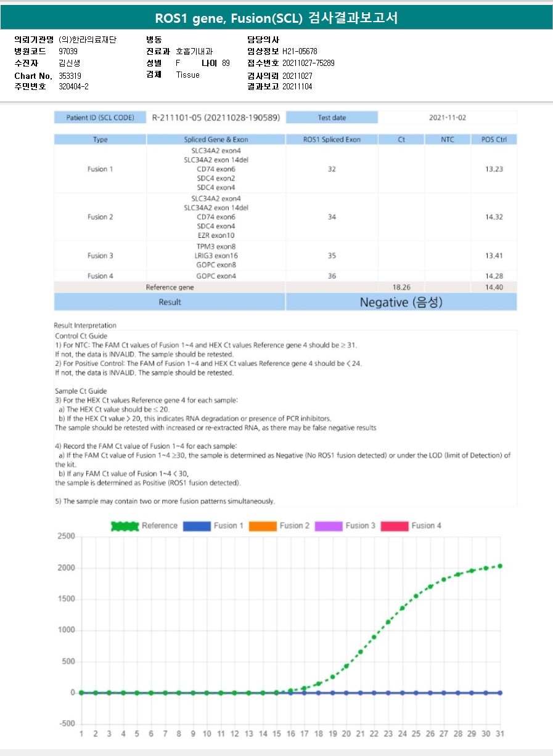Click the POS Ctrl column header

(494, 139)
